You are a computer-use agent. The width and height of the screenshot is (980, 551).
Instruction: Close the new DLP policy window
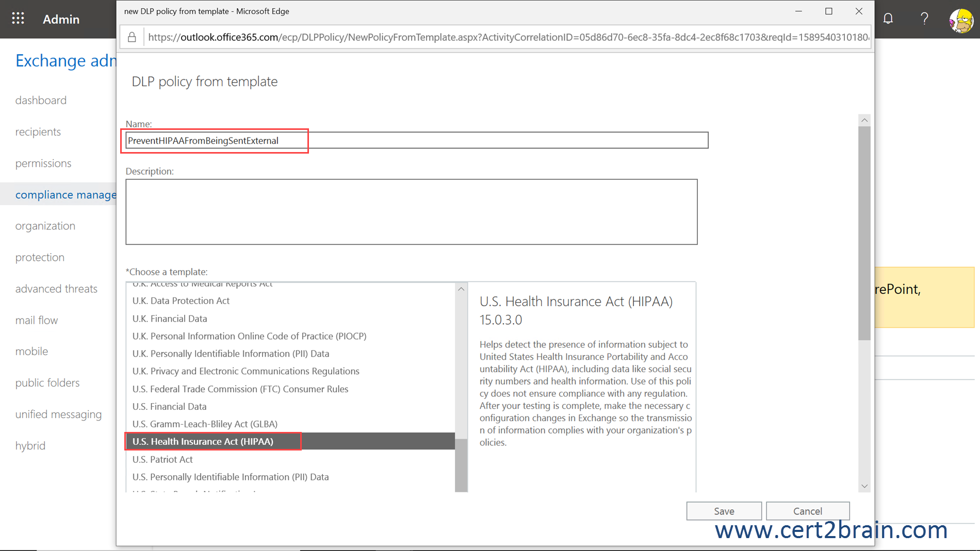pos(859,11)
